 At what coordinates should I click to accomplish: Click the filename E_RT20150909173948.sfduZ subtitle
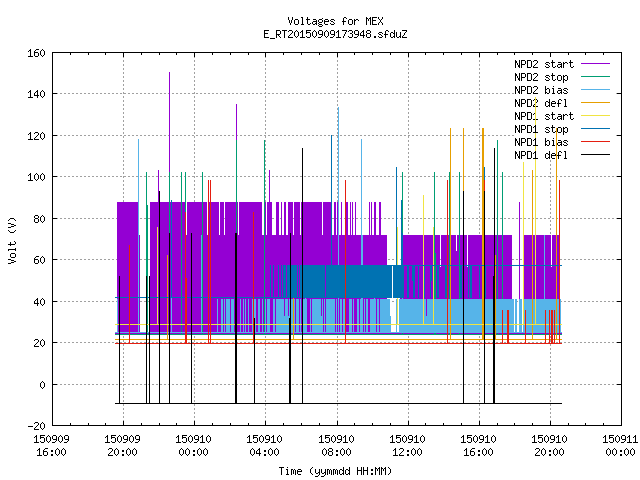pyautogui.click(x=336, y=34)
